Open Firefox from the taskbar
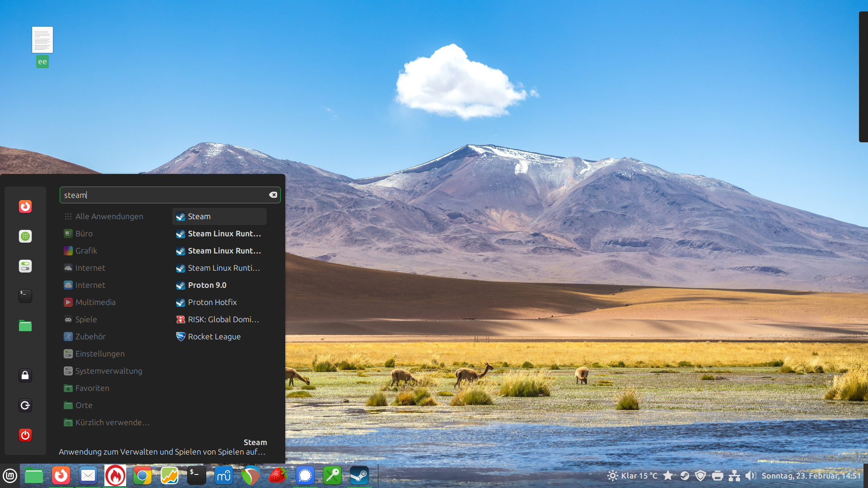The image size is (868, 488). [x=61, y=475]
